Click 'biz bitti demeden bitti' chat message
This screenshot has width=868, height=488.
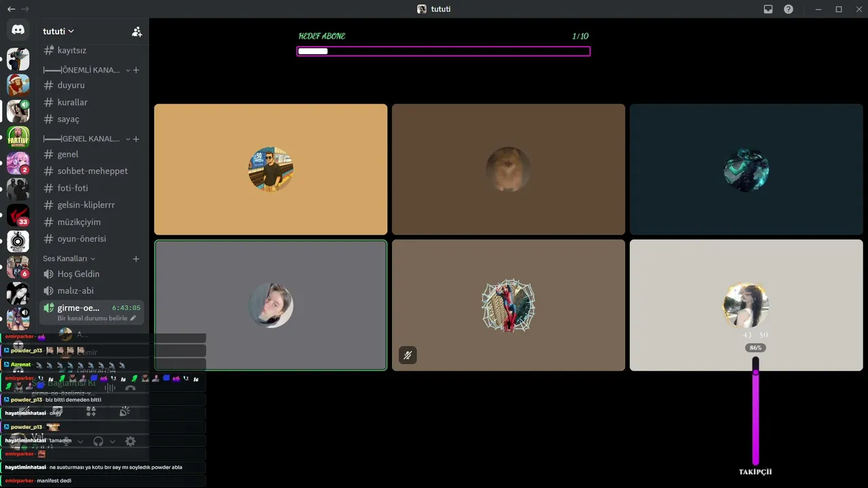pyautogui.click(x=73, y=400)
